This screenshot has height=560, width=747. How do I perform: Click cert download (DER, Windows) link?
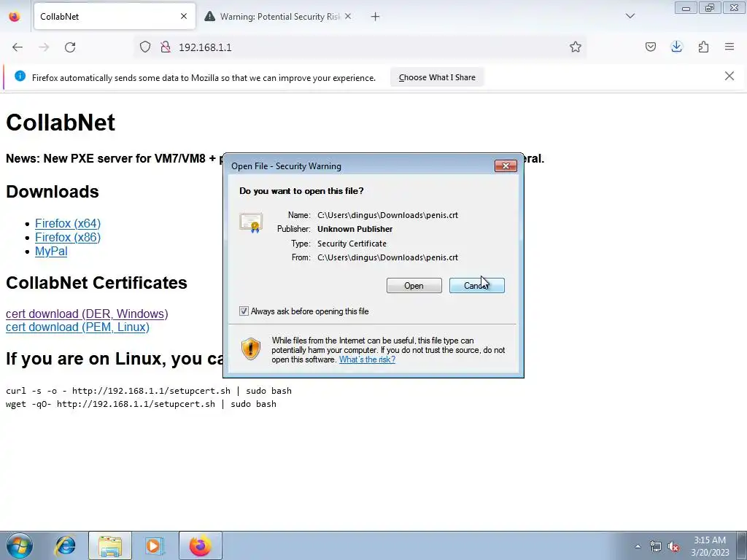[x=87, y=314]
